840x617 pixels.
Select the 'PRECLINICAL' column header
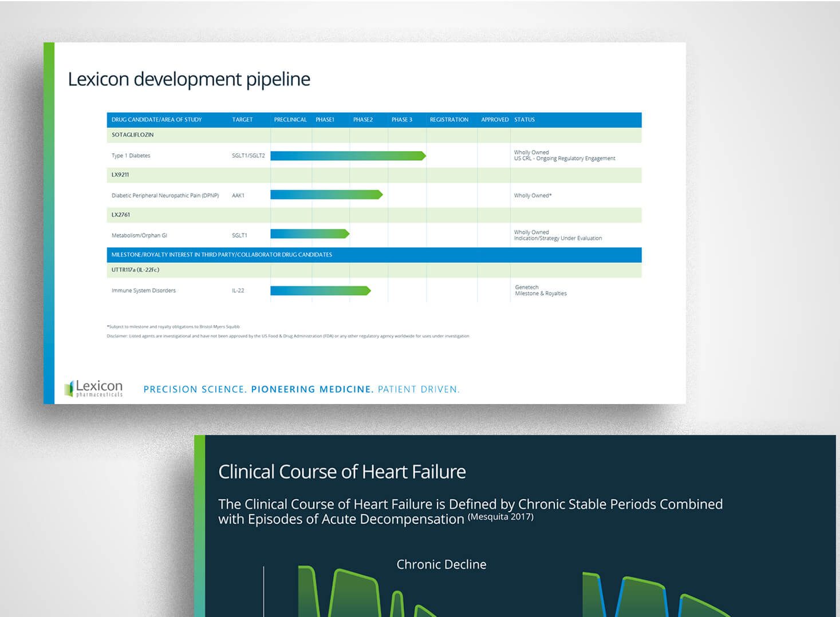pyautogui.click(x=290, y=120)
